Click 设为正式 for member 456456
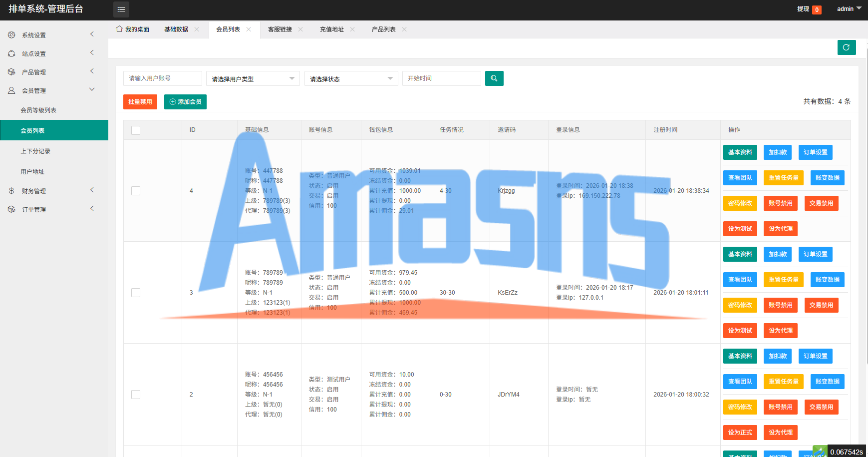 point(740,433)
